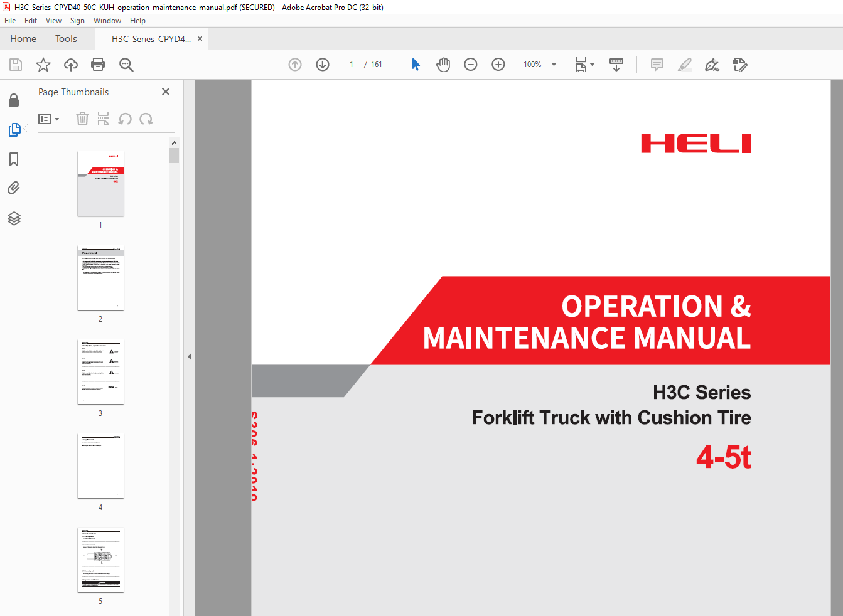The image size is (843, 616).
Task: Print the document with the printer icon
Action: [98, 65]
